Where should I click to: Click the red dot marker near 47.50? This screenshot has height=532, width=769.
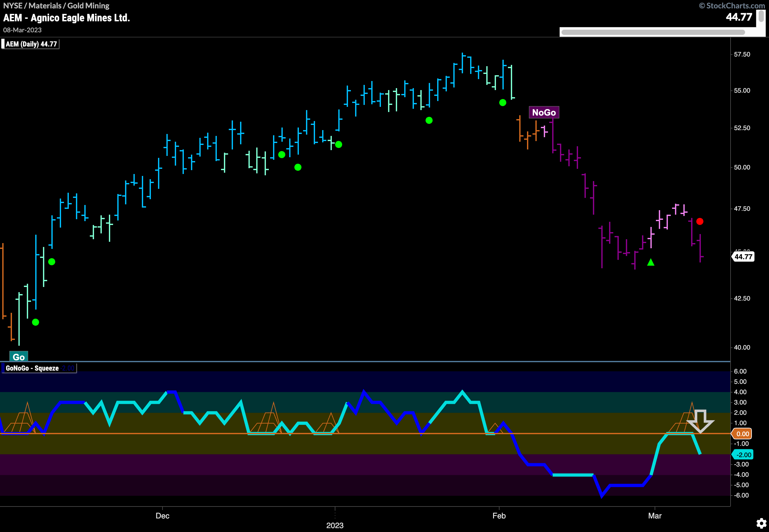coord(700,221)
